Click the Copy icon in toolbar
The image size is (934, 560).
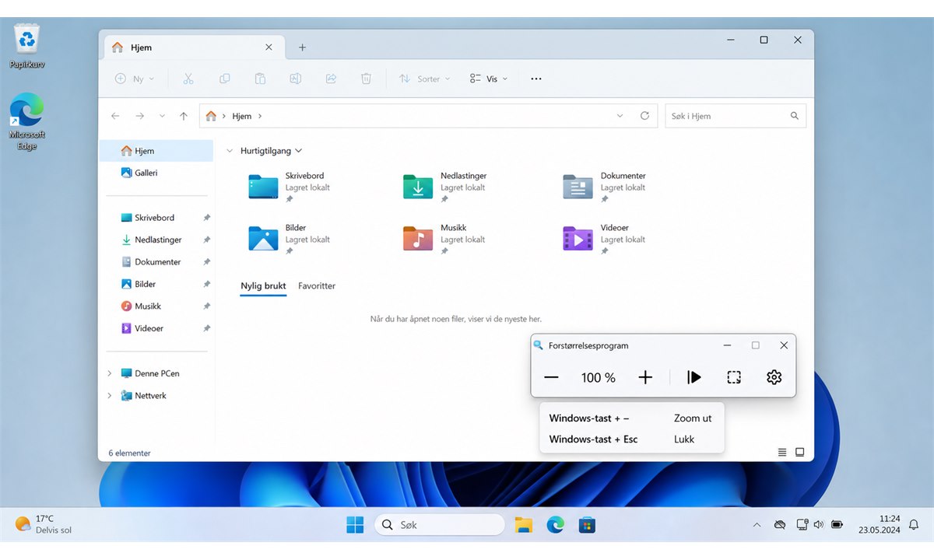pyautogui.click(x=224, y=79)
